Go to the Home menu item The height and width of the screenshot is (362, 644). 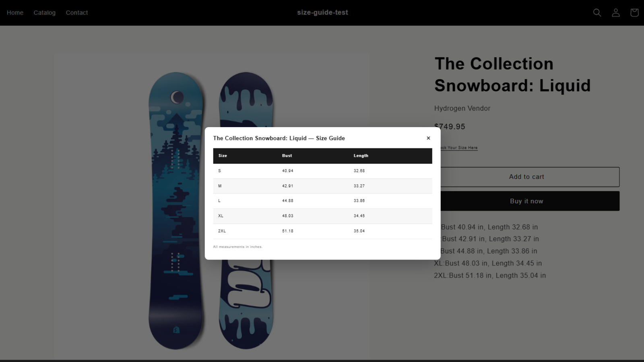coord(15,12)
